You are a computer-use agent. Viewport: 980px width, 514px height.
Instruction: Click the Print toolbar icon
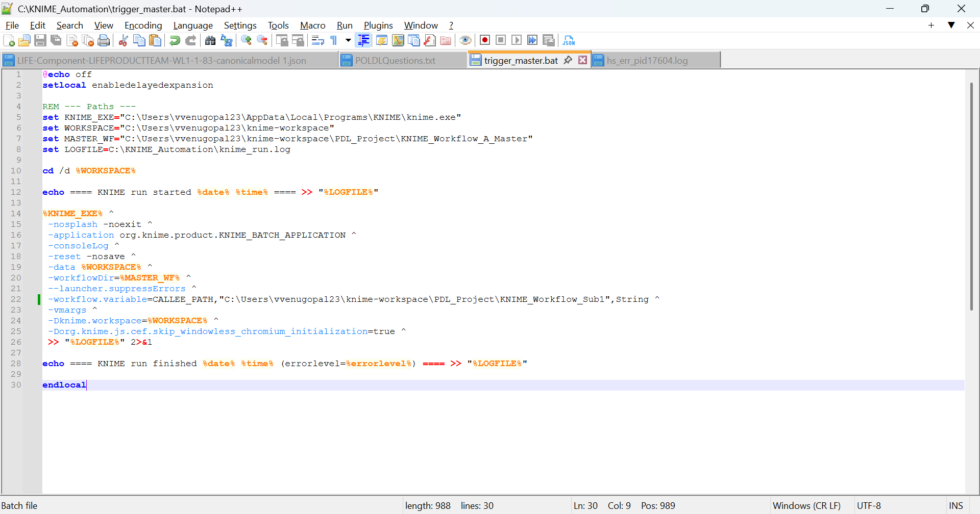[x=104, y=41]
